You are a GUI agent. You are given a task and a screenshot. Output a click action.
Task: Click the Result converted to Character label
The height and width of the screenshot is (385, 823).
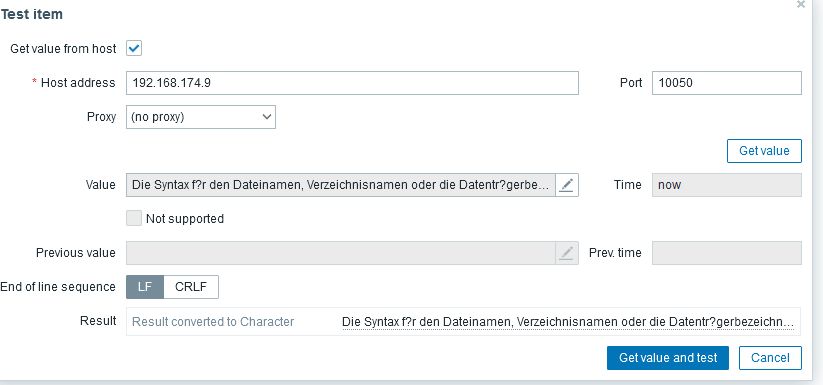point(213,322)
